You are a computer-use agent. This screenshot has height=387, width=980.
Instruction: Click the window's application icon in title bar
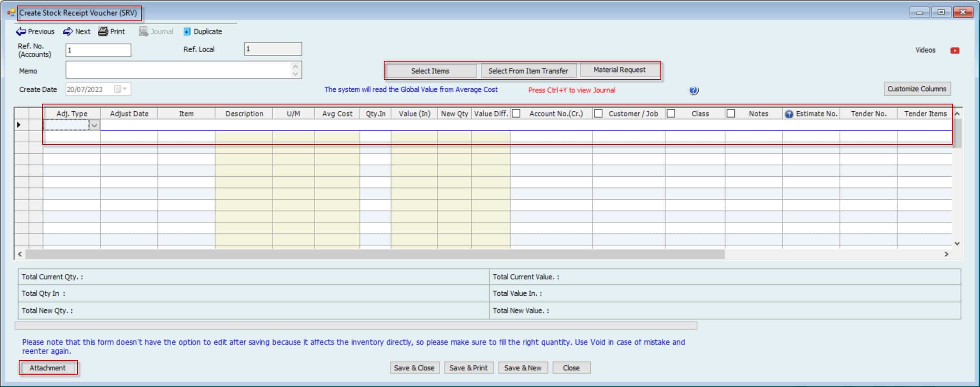(x=11, y=13)
